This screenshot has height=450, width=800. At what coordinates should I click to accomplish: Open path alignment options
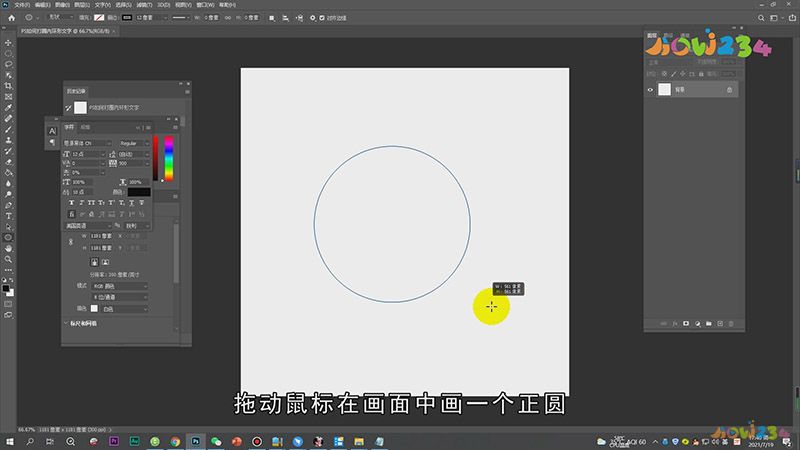pyautogui.click(x=285, y=18)
